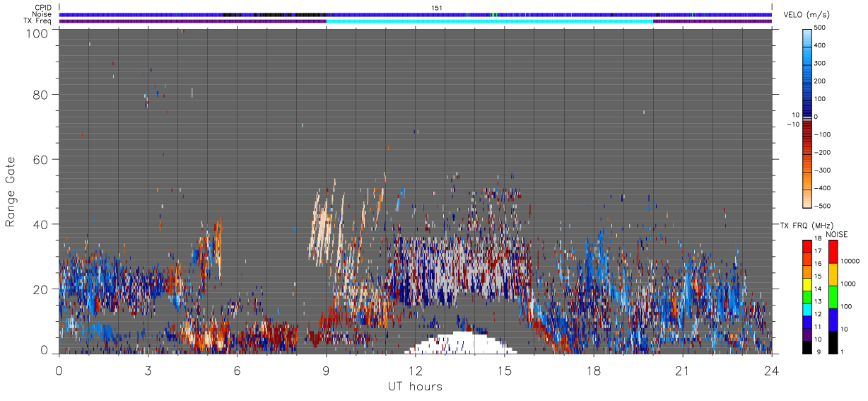Click the 15 tick on the UT hours axis
The height and width of the screenshot is (401, 868).
point(504,370)
